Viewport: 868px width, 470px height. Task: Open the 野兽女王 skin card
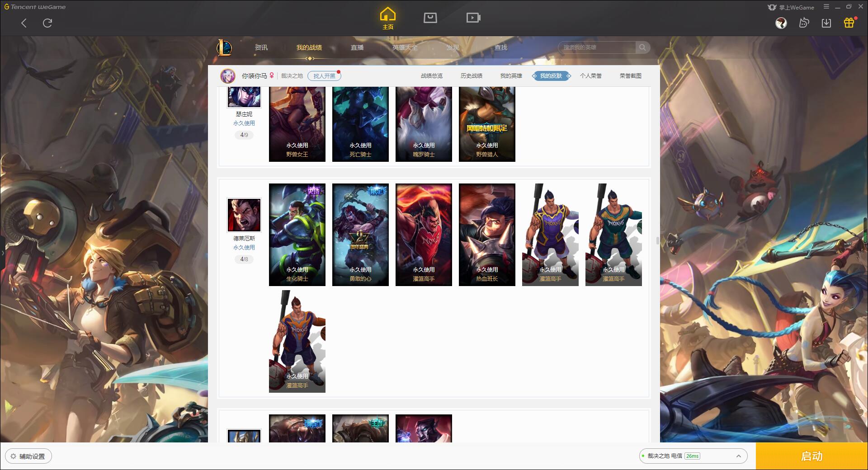(x=297, y=124)
